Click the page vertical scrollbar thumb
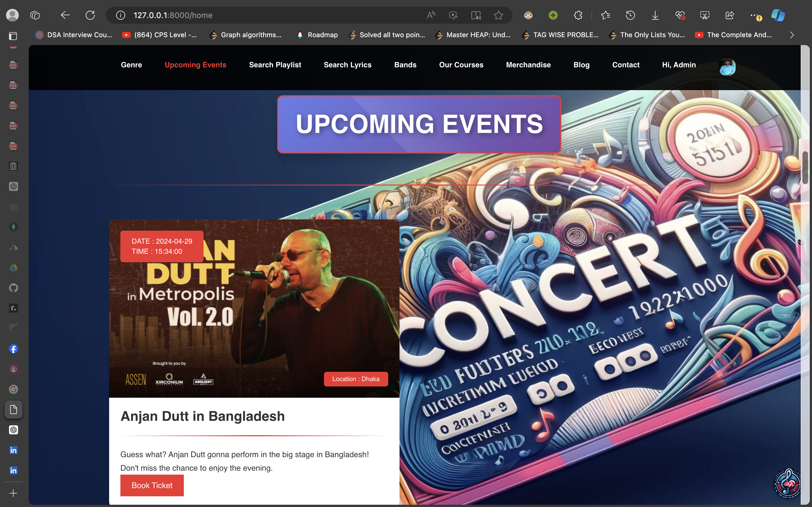812x507 pixels. [x=805, y=168]
